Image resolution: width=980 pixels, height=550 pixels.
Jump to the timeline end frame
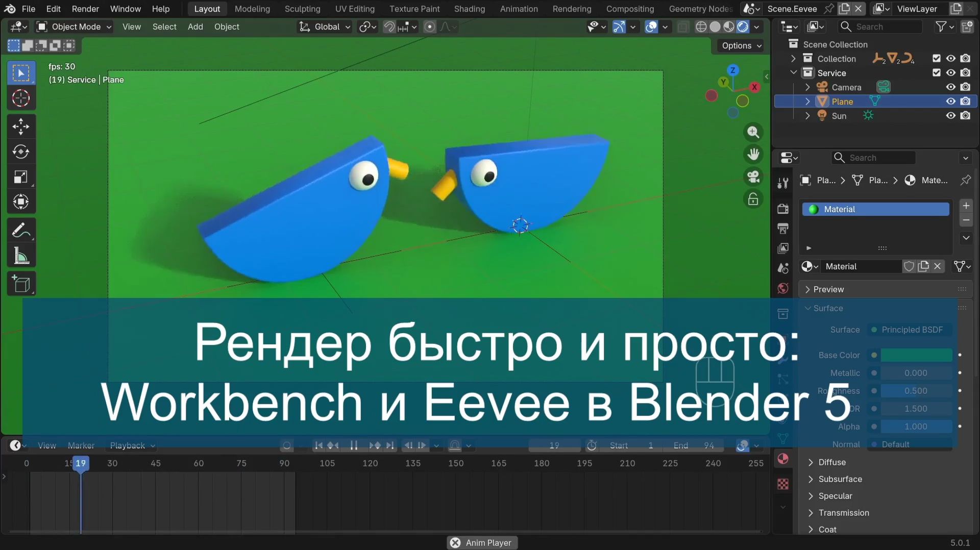click(390, 445)
